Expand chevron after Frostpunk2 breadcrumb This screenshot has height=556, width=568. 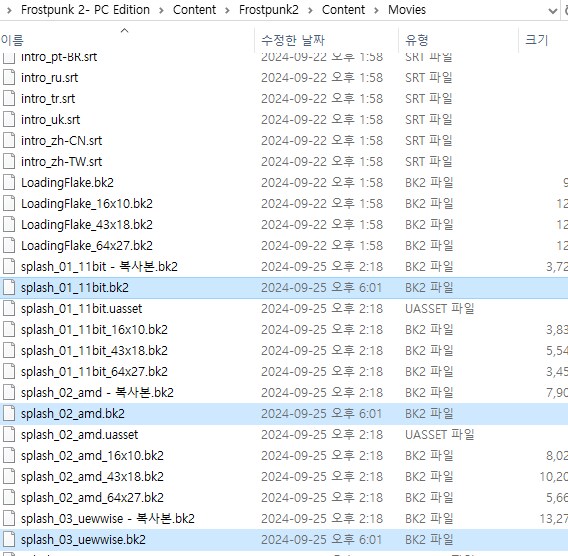click(310, 11)
